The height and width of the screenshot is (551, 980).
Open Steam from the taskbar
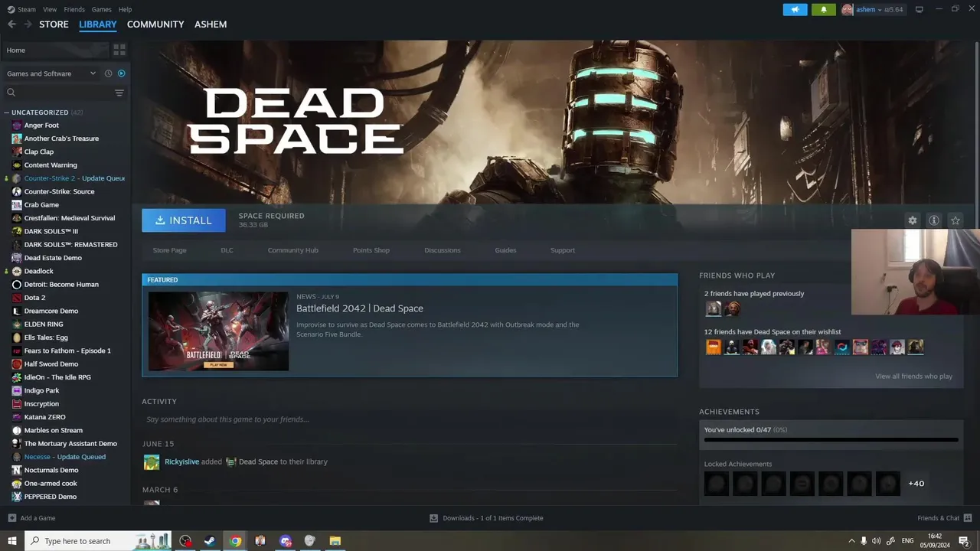(209, 541)
